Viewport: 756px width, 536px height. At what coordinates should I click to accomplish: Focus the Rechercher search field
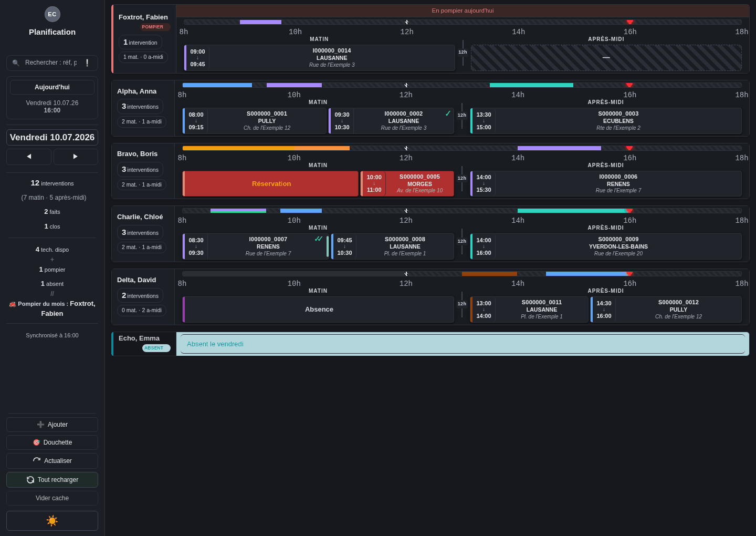[51, 63]
